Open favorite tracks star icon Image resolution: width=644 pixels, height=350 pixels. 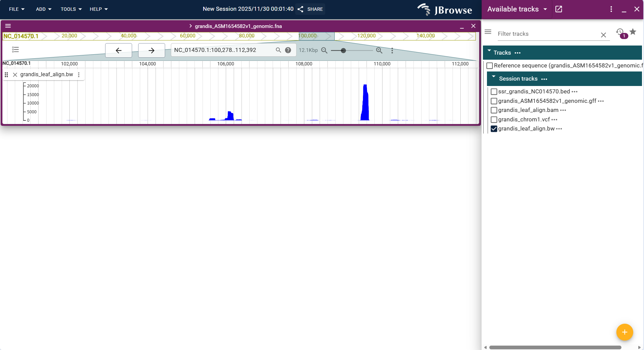click(x=633, y=32)
